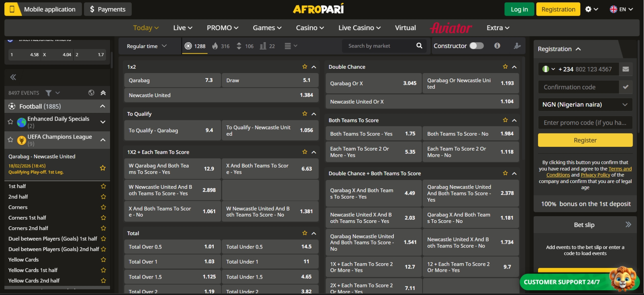
Task: Click the yellow Registration header button
Action: coord(558,9)
